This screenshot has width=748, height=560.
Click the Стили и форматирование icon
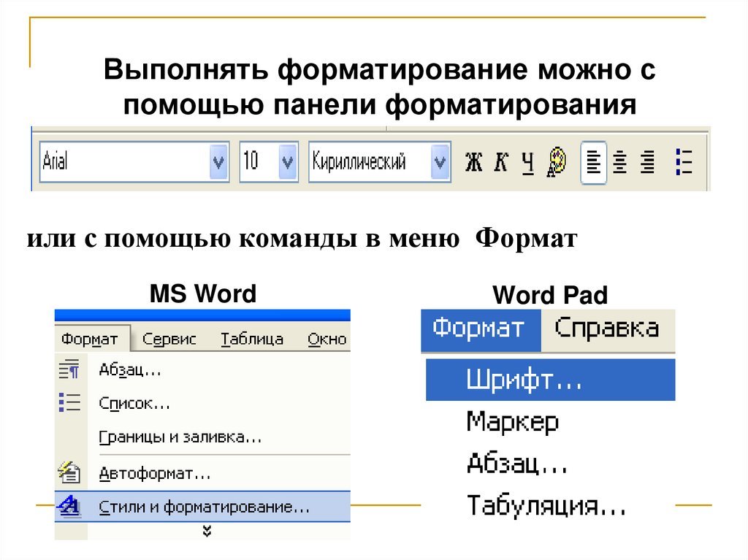[69, 506]
